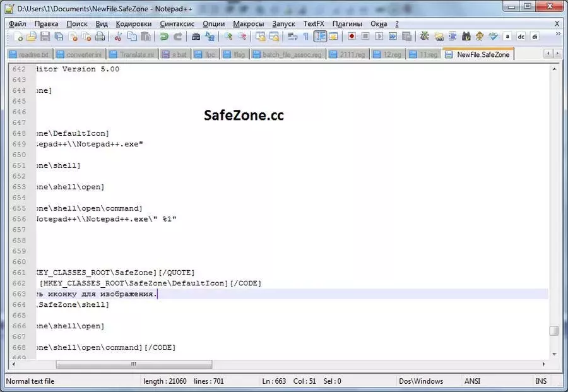This screenshot has width=568, height=392.
Task: Close current document with toolbar icon
Action: tap(73, 37)
